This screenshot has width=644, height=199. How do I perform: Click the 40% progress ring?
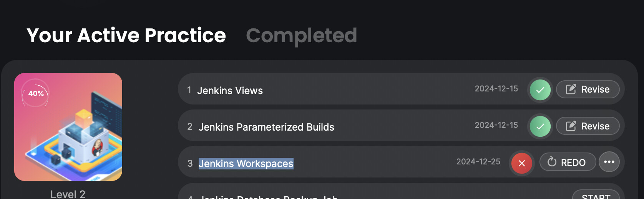(36, 93)
